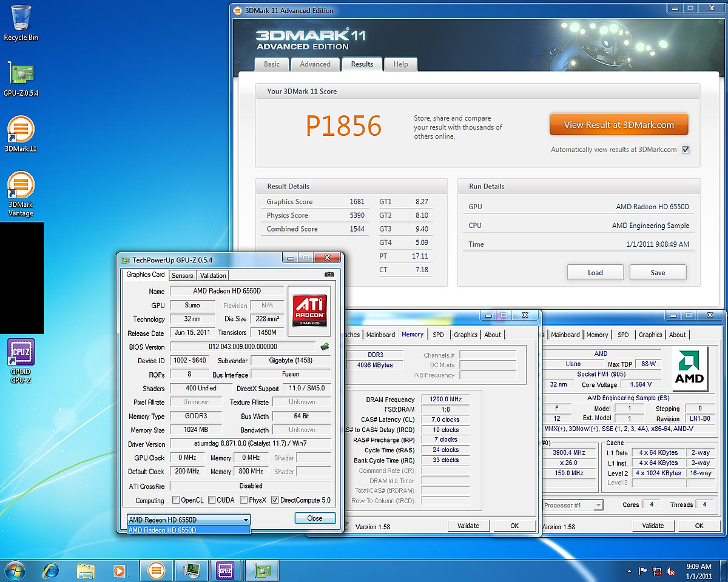Click the Subvendor value Gigabyte (1458)

point(291,361)
